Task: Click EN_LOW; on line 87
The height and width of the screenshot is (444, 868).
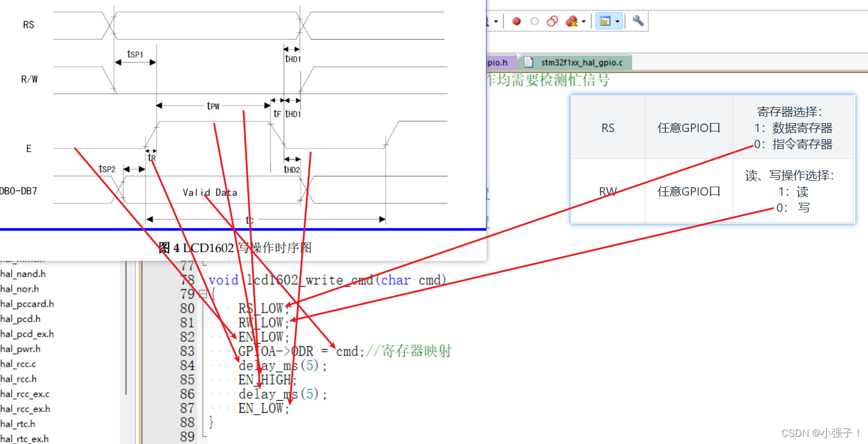Action: [264, 408]
